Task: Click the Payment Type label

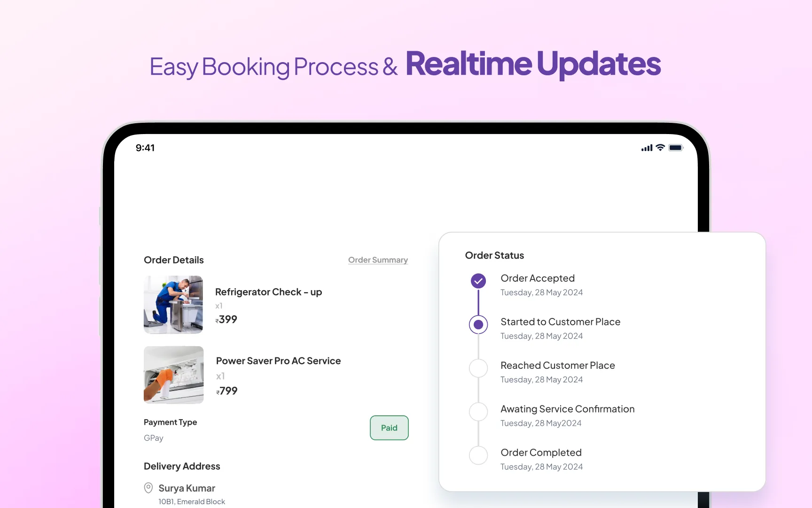Action: pos(170,422)
